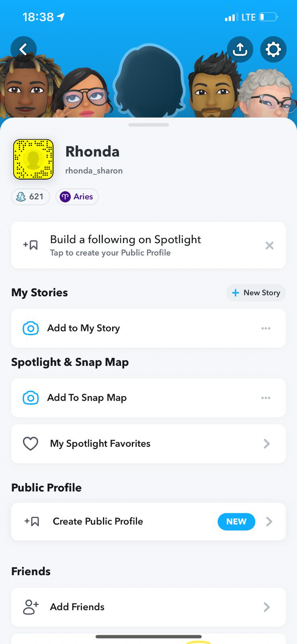Tap the blue NEW badge
The width and height of the screenshot is (297, 644).
(x=236, y=522)
